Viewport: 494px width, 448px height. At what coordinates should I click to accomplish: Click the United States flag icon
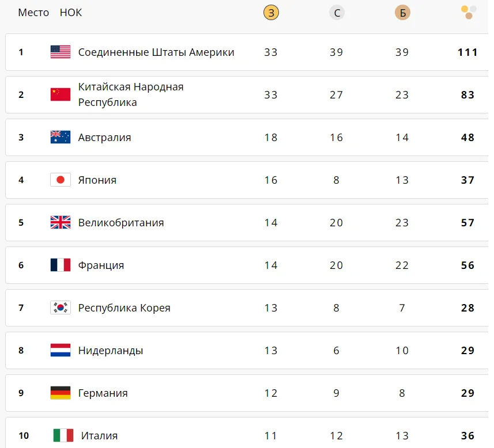tap(61, 52)
